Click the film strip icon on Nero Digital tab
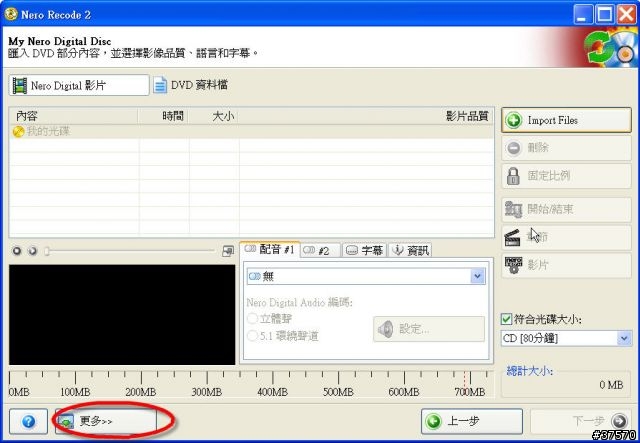This screenshot has height=443, width=640. 20,86
